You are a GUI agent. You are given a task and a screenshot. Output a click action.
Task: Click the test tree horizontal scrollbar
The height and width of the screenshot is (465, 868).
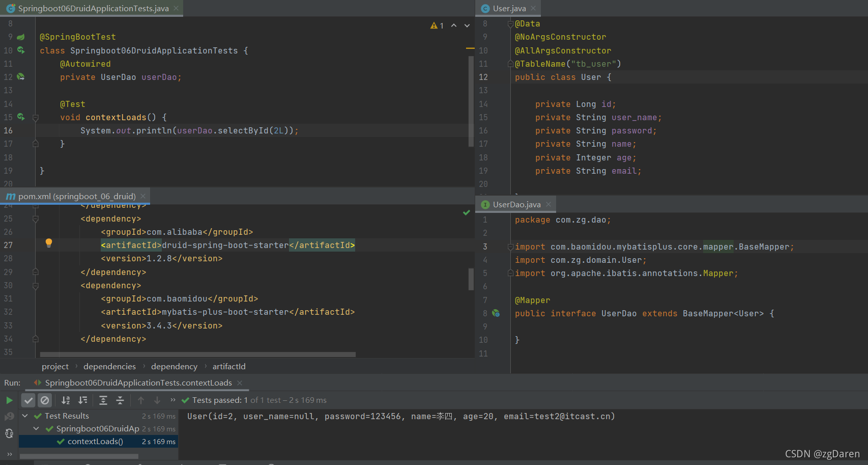pyautogui.click(x=79, y=456)
